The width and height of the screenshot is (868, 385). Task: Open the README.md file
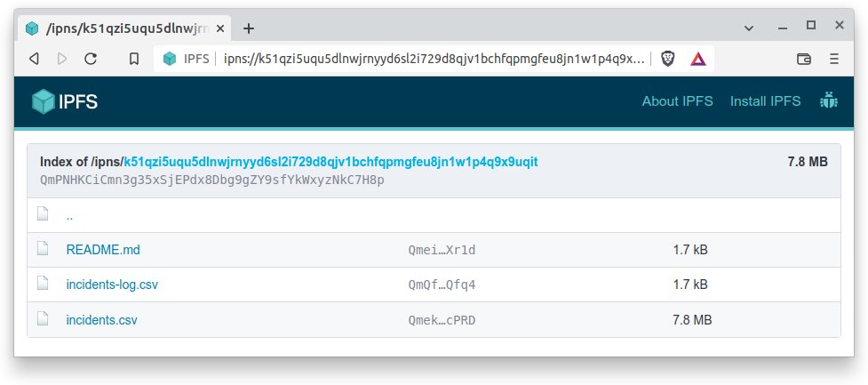coord(103,250)
